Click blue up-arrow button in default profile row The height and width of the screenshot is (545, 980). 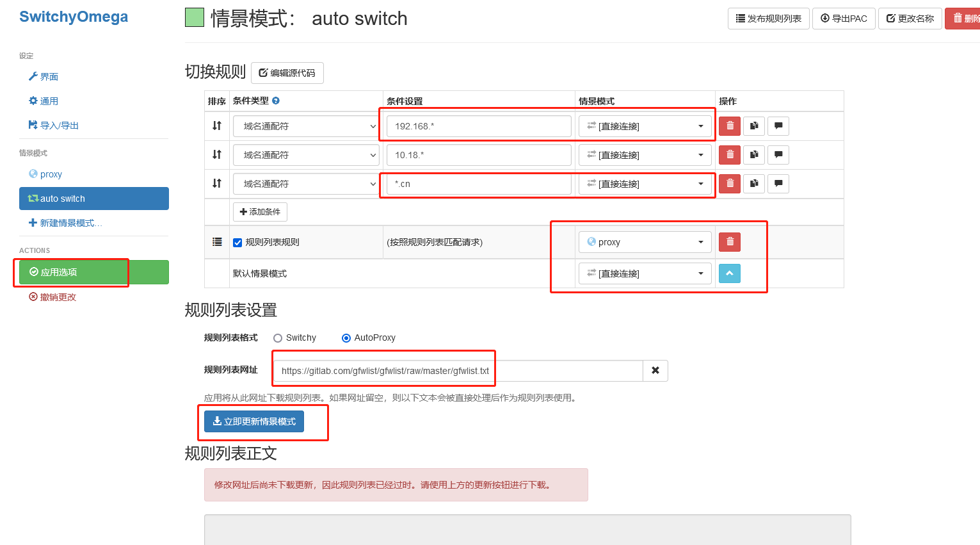pos(730,273)
